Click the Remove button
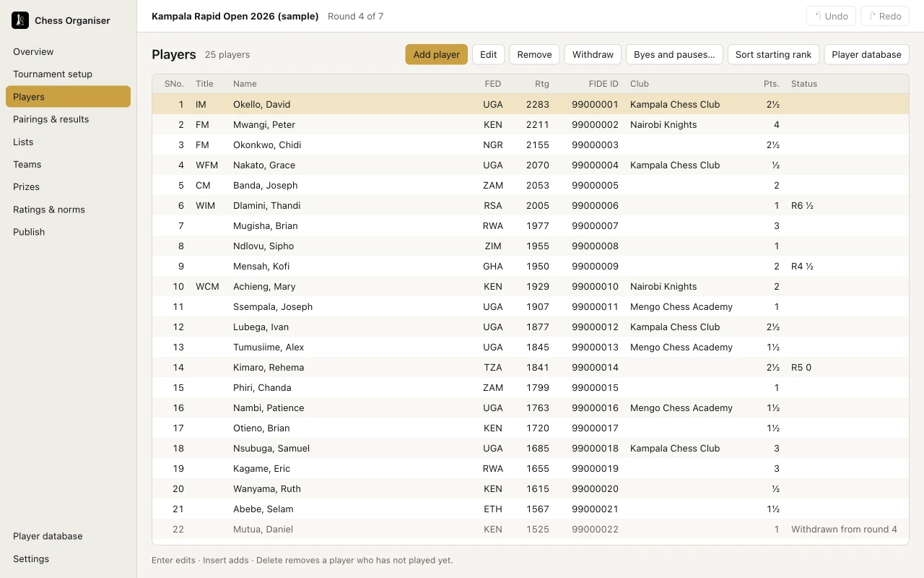The width and height of the screenshot is (924, 578). point(534,54)
